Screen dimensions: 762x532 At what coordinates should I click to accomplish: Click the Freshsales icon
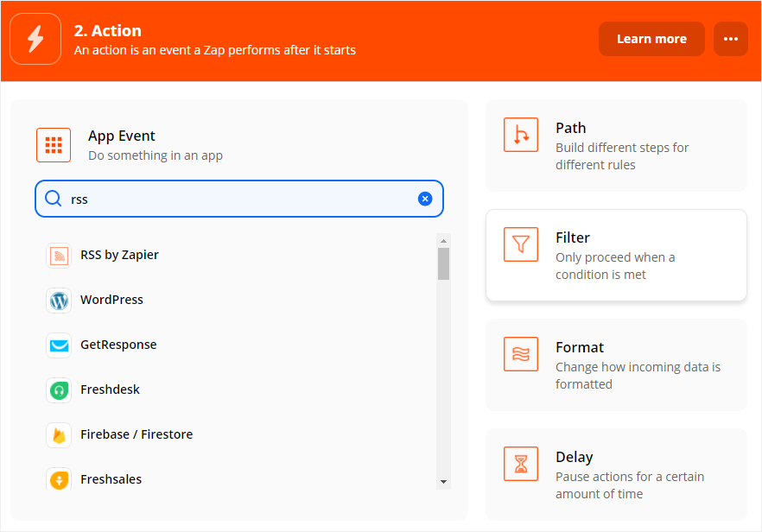[x=59, y=479]
